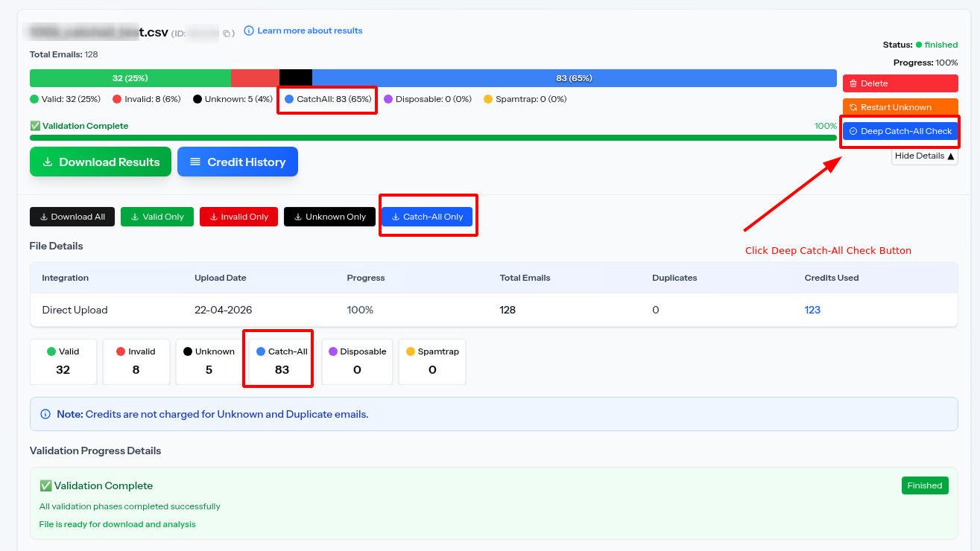Click the Validation Progress Details heading
Viewport: 980px width, 551px height.
(x=95, y=450)
